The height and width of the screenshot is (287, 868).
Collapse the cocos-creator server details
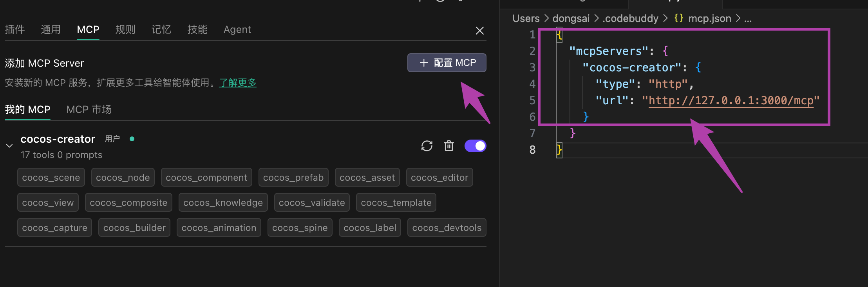[9, 146]
